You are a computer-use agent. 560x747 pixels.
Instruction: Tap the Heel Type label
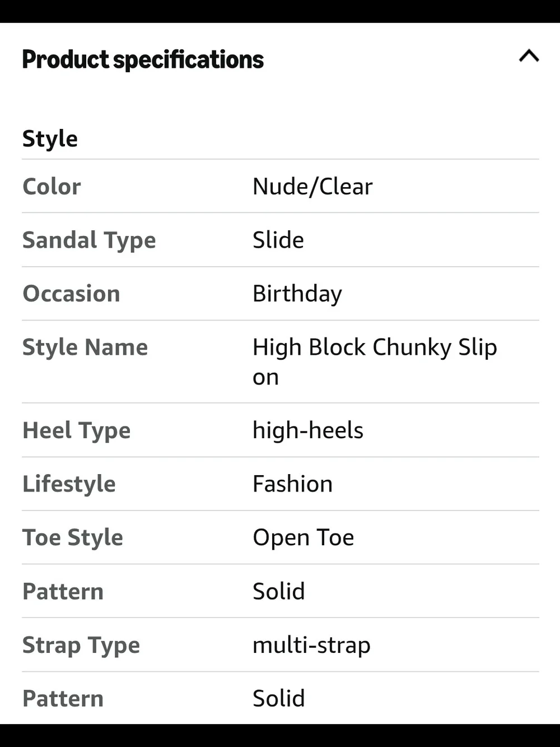(x=76, y=431)
